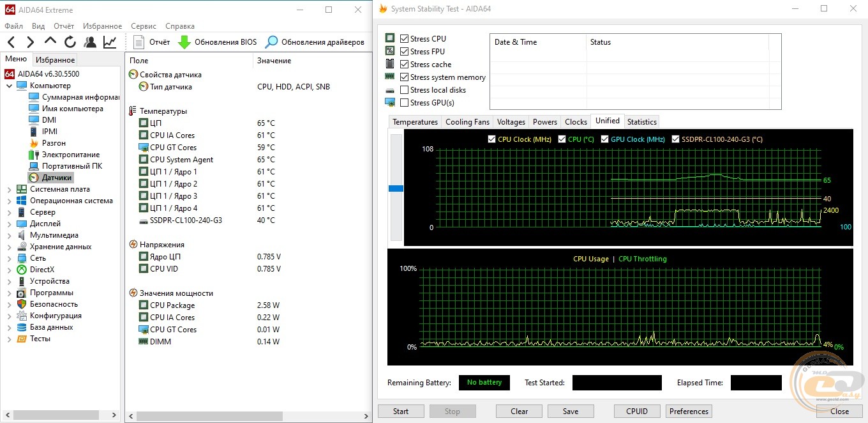The height and width of the screenshot is (423, 868).
Task: Click the База данных database icon
Action: pyautogui.click(x=22, y=327)
